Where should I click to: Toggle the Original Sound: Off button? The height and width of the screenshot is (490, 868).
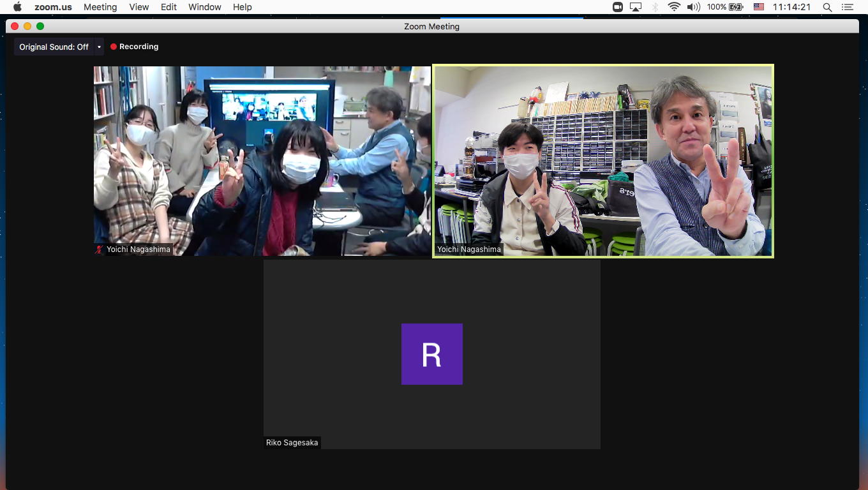[x=54, y=47]
